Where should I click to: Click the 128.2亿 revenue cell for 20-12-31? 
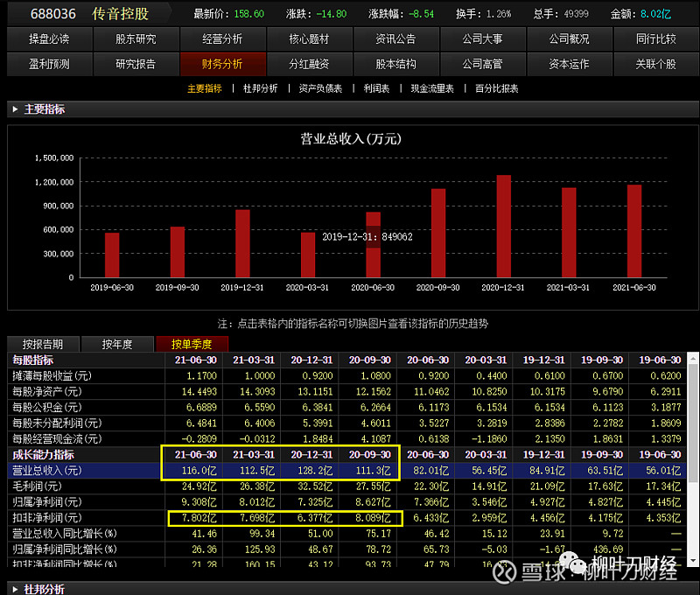[315, 471]
